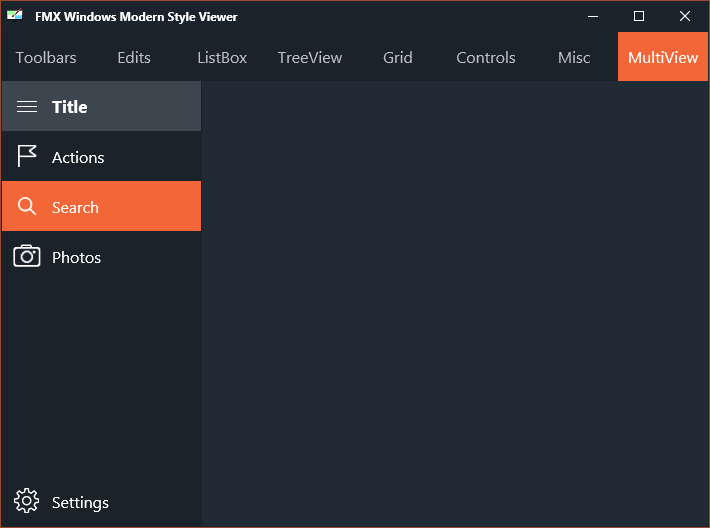This screenshot has height=528, width=710.
Task: Select the MultiView tab
Action: tap(663, 57)
